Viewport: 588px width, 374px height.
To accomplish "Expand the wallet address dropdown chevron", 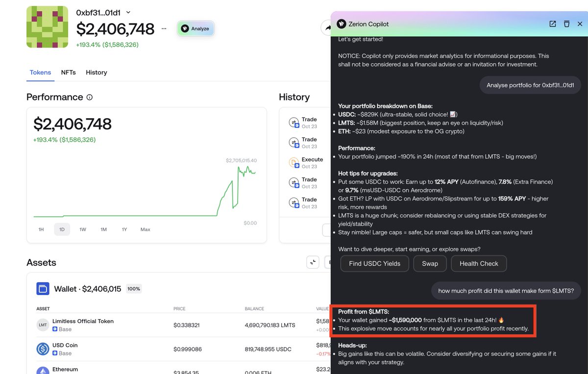I will pos(128,12).
